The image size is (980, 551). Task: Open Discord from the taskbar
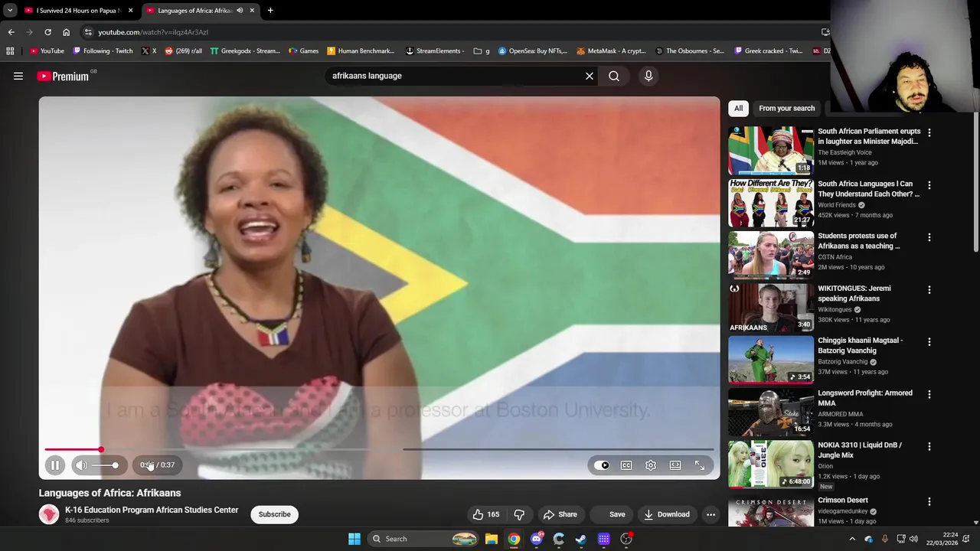537,539
